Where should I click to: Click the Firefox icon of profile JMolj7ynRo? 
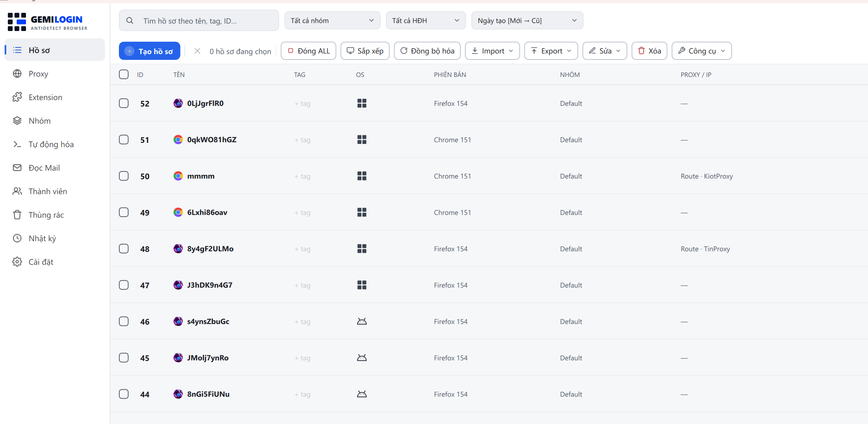[x=178, y=358]
